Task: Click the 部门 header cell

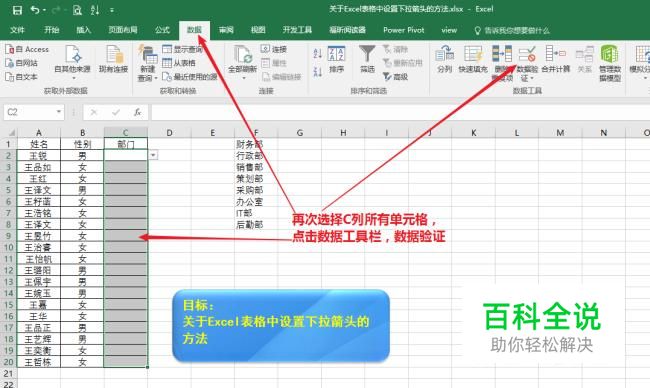Action: click(126, 144)
